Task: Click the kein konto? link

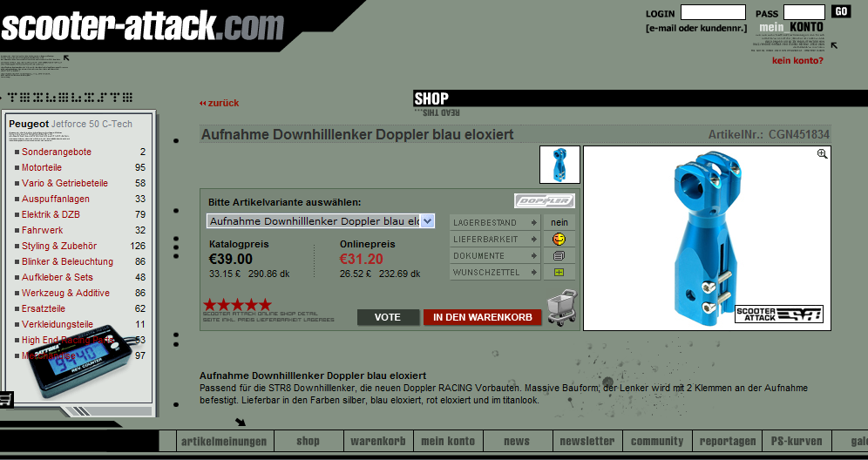Action: [797, 61]
